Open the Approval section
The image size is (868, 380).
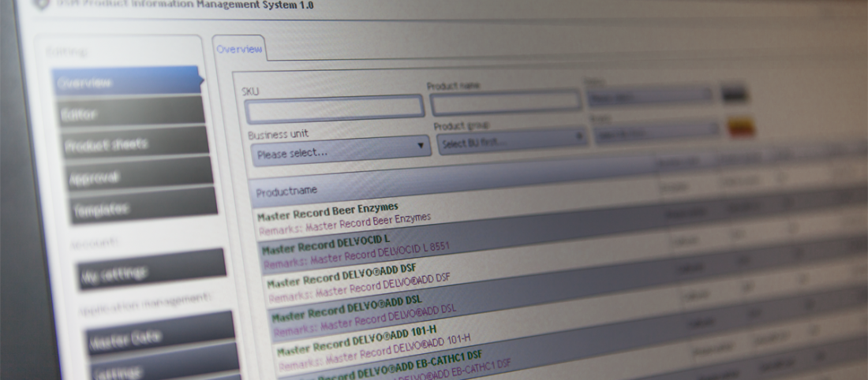point(139,175)
